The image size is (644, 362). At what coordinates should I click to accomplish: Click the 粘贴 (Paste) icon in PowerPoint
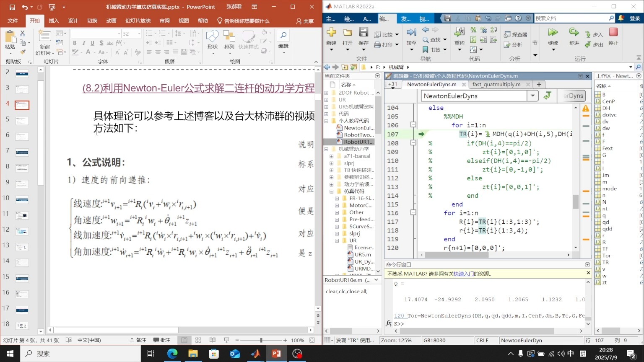point(10,37)
